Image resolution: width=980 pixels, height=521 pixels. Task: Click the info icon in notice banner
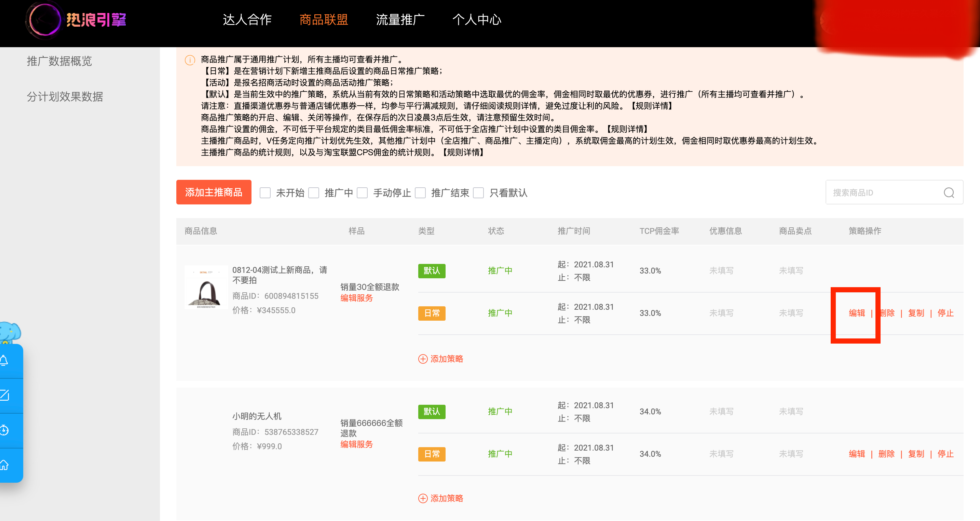190,60
